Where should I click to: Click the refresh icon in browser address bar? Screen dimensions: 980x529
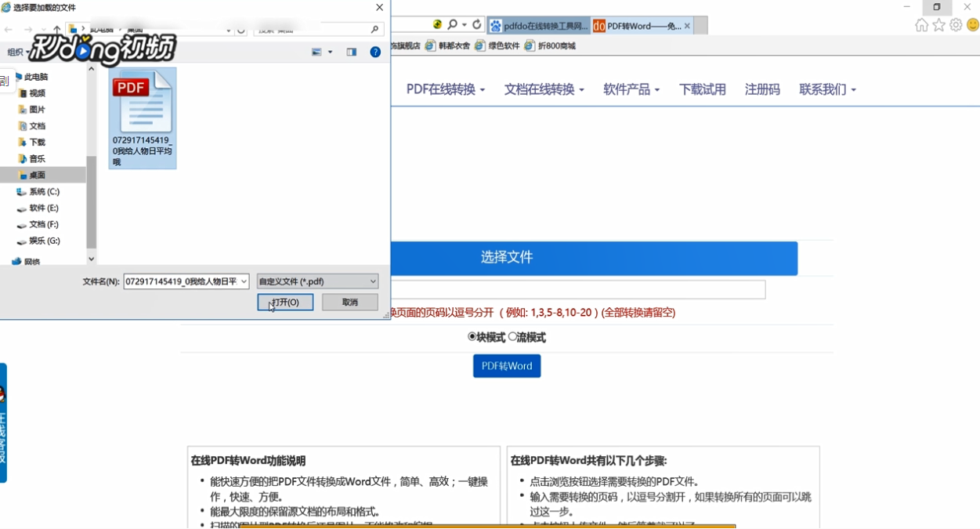[x=476, y=24]
